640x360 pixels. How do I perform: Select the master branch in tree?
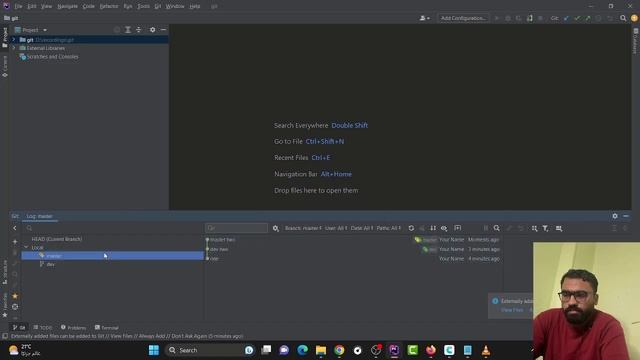coord(113,256)
